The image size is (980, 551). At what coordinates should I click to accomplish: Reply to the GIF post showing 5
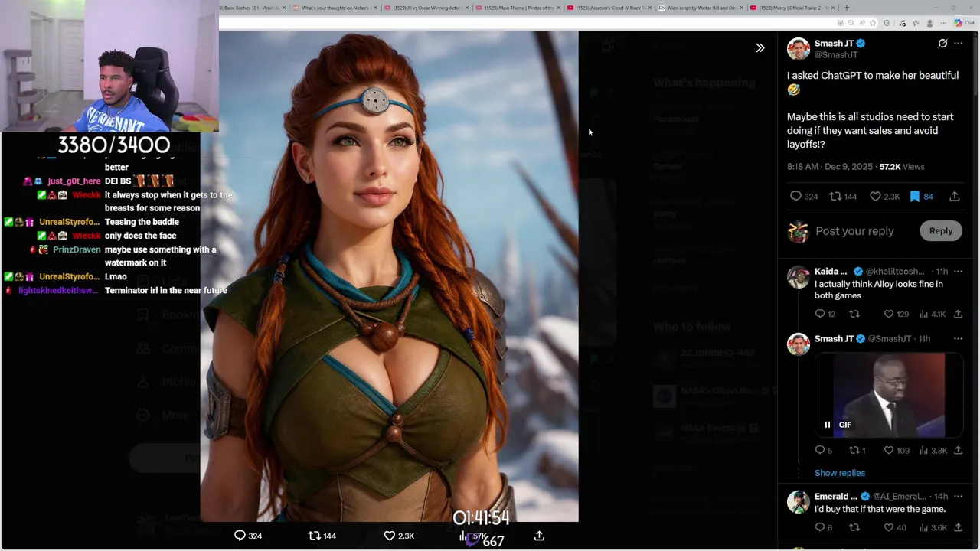click(823, 451)
